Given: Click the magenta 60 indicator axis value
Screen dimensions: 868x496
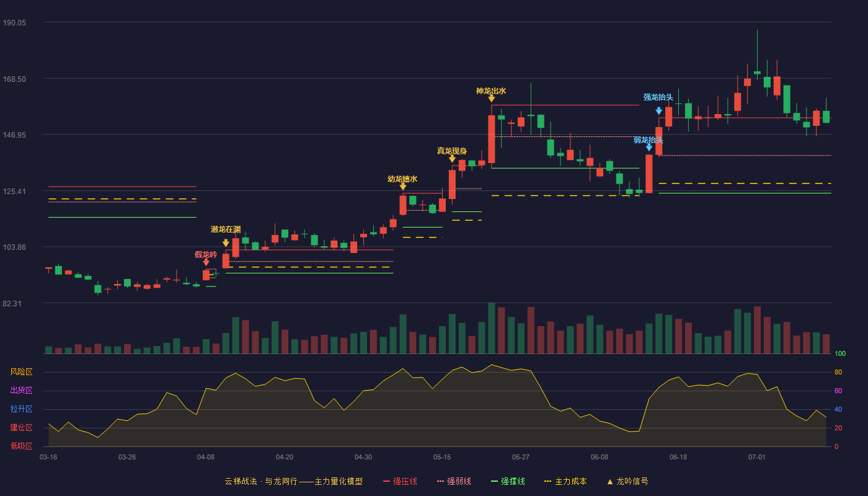Looking at the screenshot, I should pyautogui.click(x=838, y=391).
